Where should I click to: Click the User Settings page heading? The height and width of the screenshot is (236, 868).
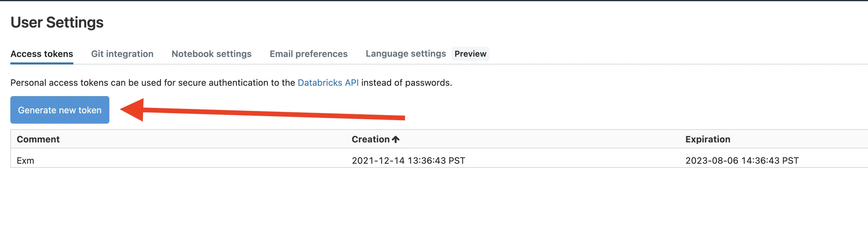(x=57, y=23)
